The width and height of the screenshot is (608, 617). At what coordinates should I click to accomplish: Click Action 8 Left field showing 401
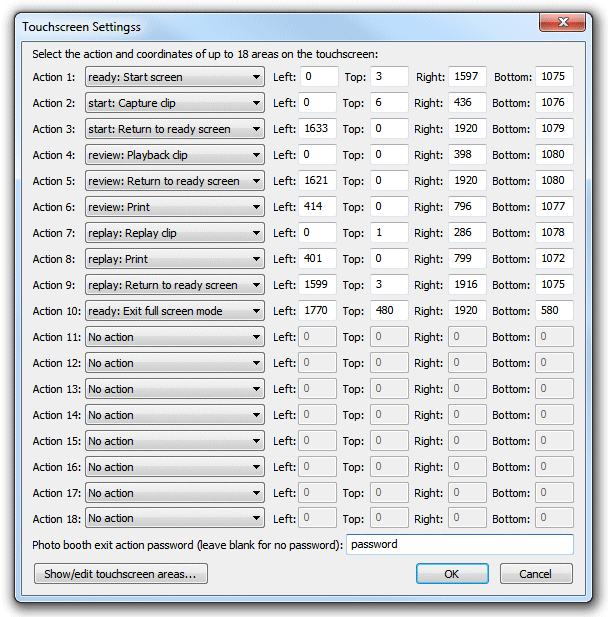pos(317,258)
